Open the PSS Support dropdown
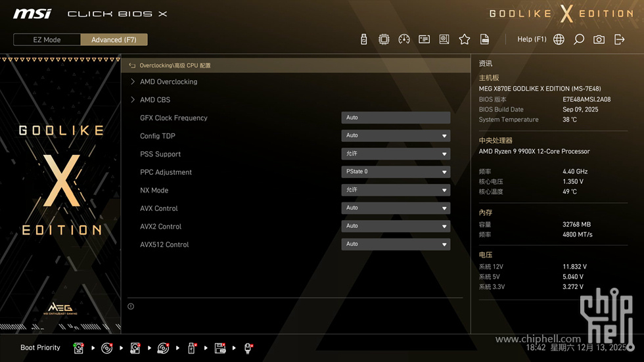The image size is (644, 362). point(395,154)
